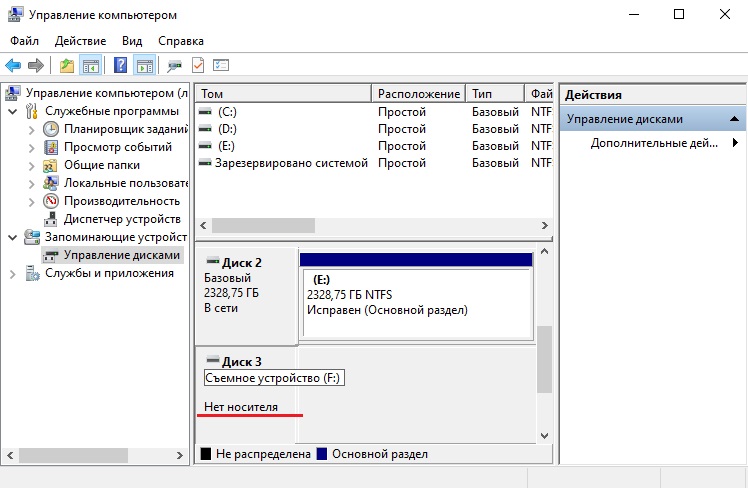Select the Диск 3 removable device block
This screenshot has height=488, width=748.
pyautogui.click(x=247, y=395)
